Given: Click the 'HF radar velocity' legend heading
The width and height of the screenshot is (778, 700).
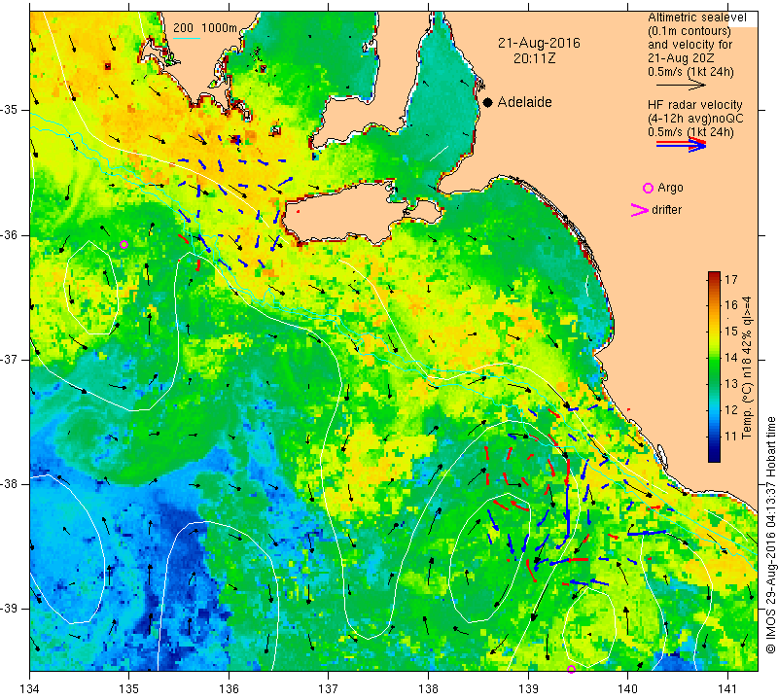Looking at the screenshot, I should (x=694, y=105).
